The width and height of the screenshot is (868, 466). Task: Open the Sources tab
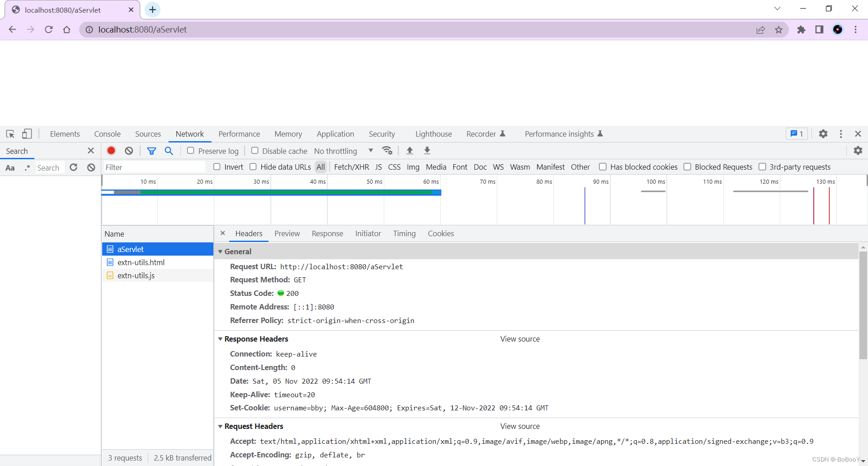click(x=148, y=134)
